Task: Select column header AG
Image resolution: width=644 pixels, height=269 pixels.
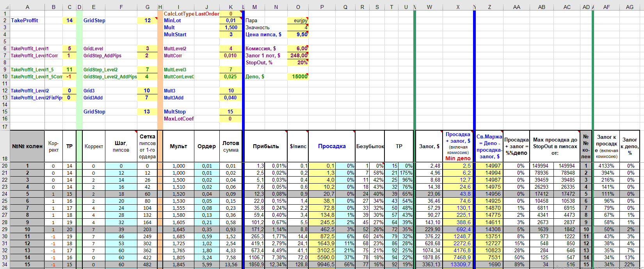Action: (630, 7)
